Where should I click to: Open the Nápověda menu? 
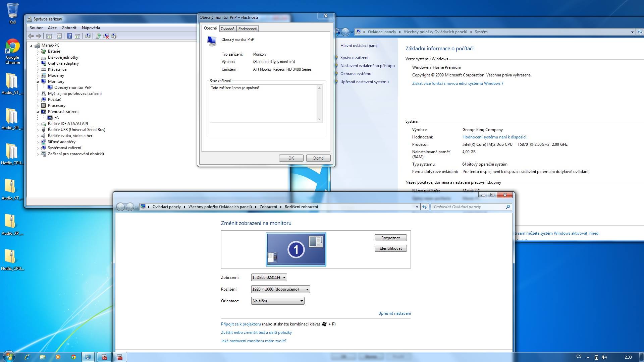91,28
